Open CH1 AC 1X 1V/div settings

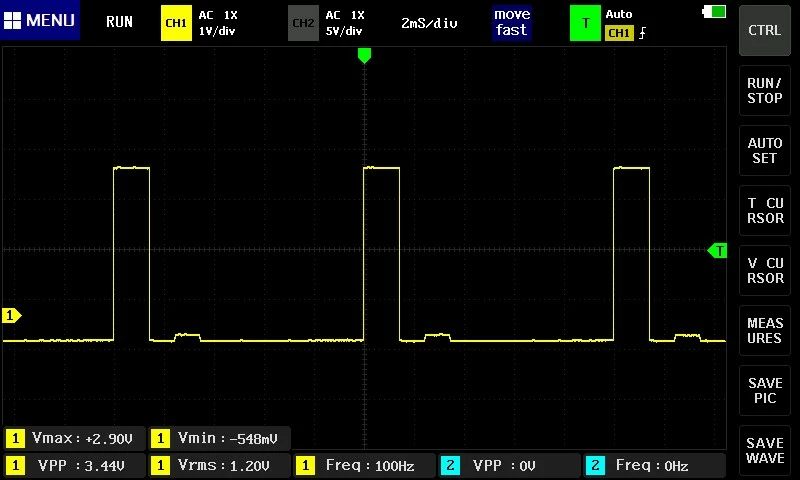click(x=218, y=23)
